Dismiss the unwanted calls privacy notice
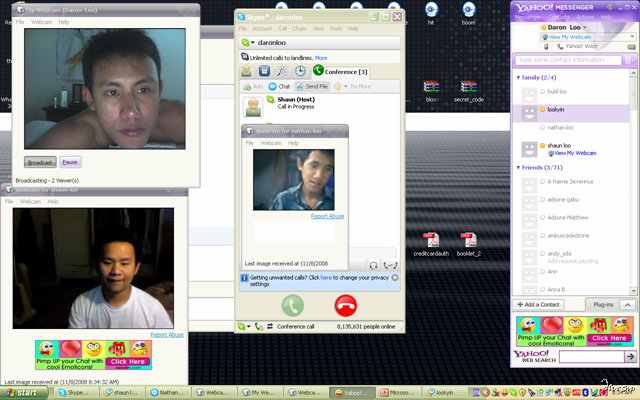The image size is (640, 400). (x=395, y=278)
